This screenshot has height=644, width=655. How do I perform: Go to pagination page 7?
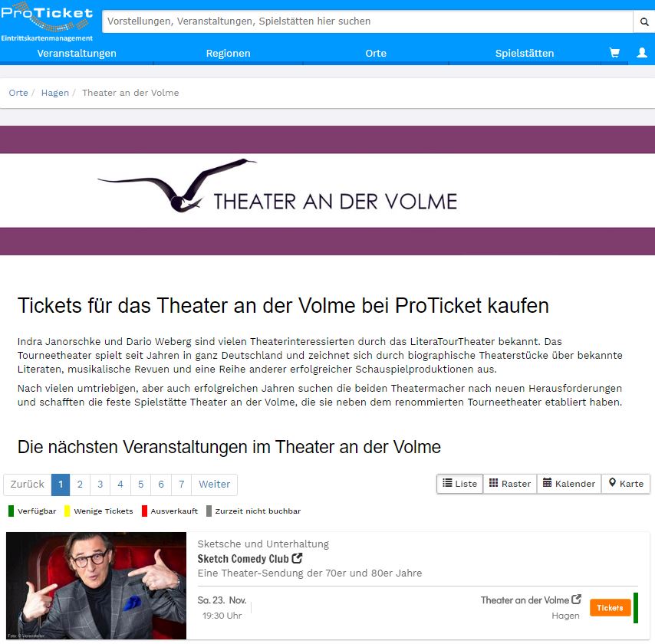tap(181, 485)
